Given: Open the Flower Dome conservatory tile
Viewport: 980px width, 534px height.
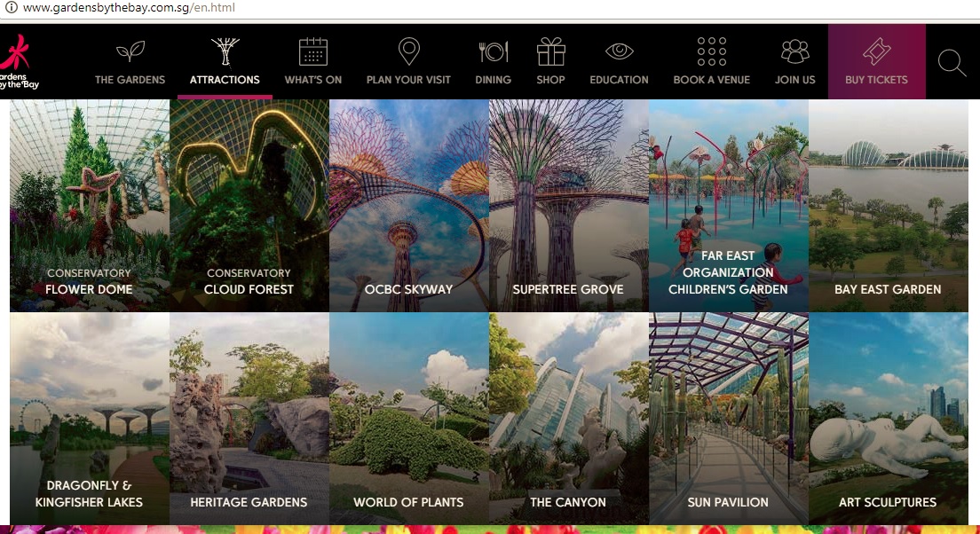Looking at the screenshot, I should (x=89, y=205).
